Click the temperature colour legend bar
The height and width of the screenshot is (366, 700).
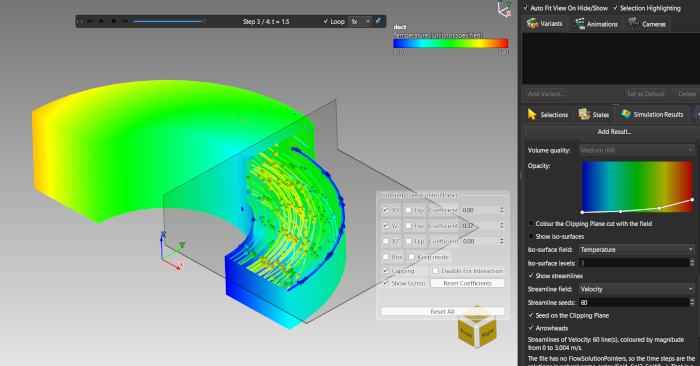point(450,43)
